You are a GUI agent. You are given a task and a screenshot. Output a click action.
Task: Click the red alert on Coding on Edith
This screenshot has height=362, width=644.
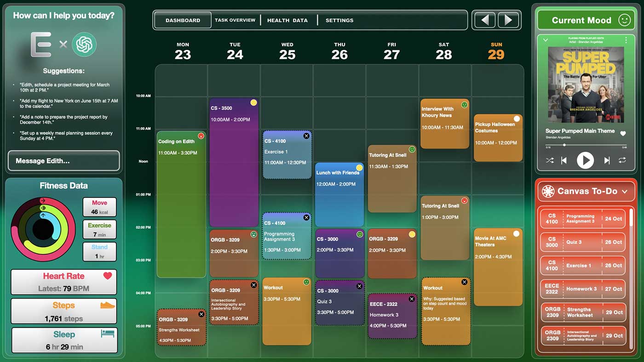pos(201,136)
